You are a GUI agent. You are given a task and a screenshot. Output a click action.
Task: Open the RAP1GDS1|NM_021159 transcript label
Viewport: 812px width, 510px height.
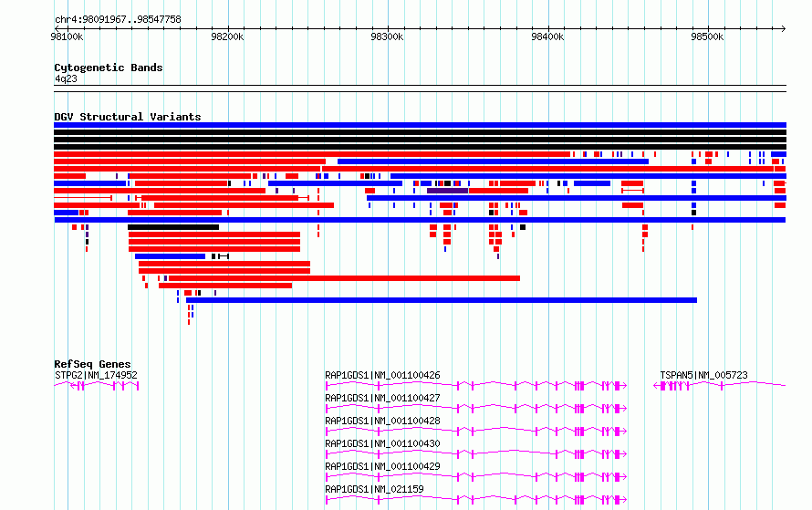374,489
